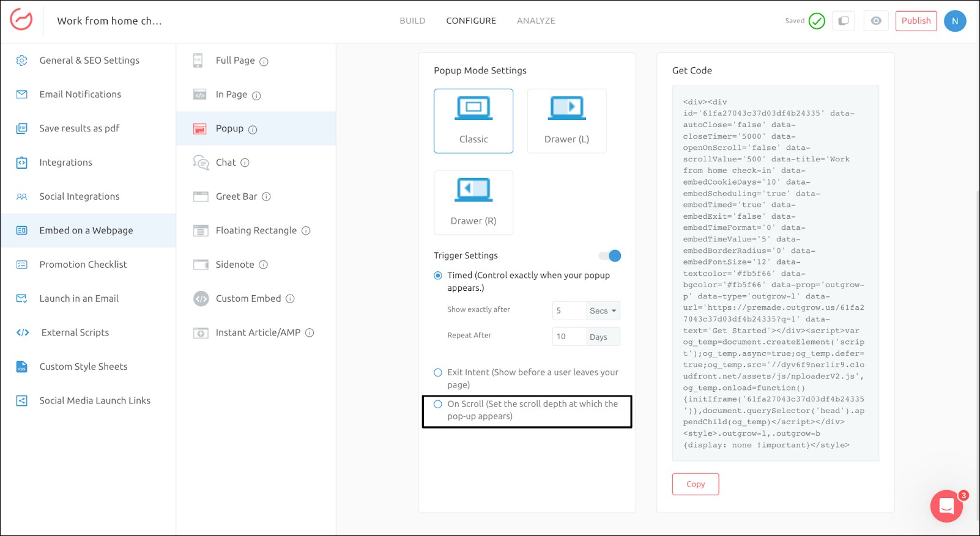Image resolution: width=980 pixels, height=536 pixels.
Task: Click the user avatar N icon
Action: tap(954, 21)
